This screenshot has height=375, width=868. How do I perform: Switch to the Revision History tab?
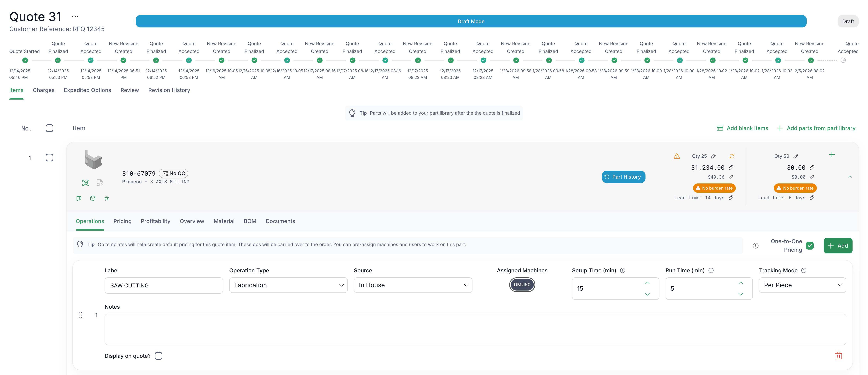click(x=169, y=90)
